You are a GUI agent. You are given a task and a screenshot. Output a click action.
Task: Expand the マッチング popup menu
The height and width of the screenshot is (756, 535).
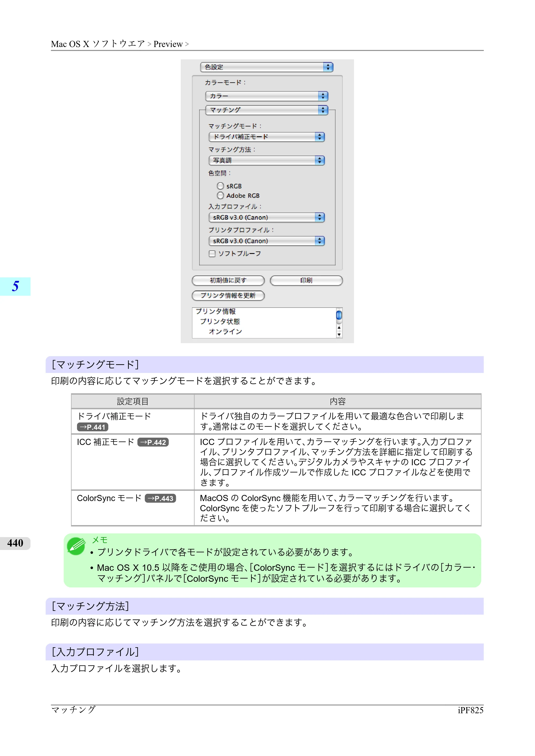coord(267,110)
